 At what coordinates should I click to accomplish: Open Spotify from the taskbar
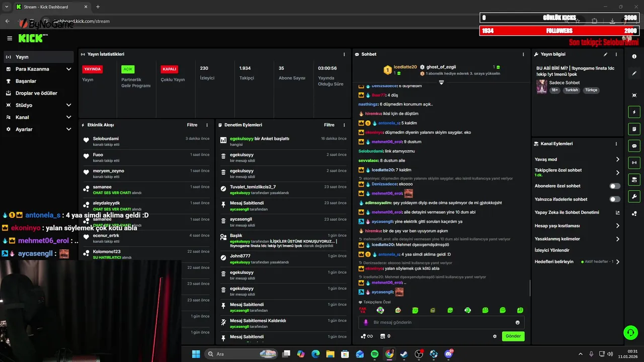tap(374, 354)
